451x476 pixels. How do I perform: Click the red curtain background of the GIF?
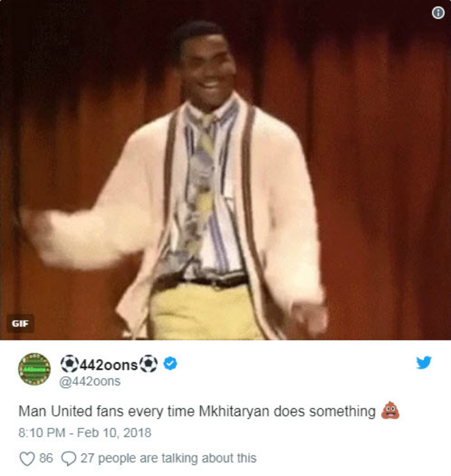point(380,182)
